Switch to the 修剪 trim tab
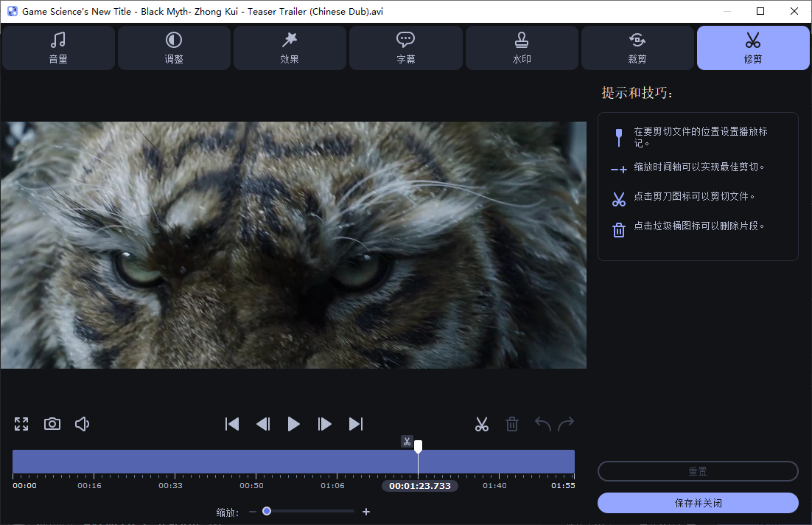 [752, 47]
